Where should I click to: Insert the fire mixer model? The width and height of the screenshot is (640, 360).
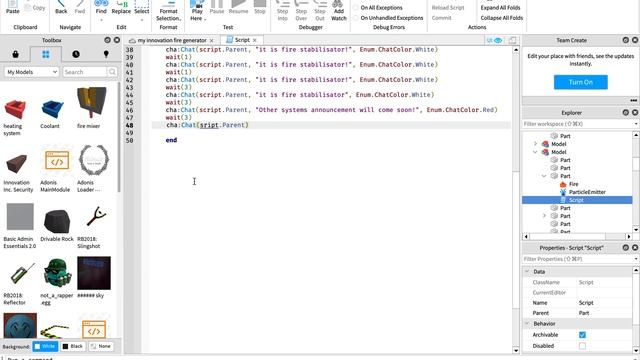92,103
